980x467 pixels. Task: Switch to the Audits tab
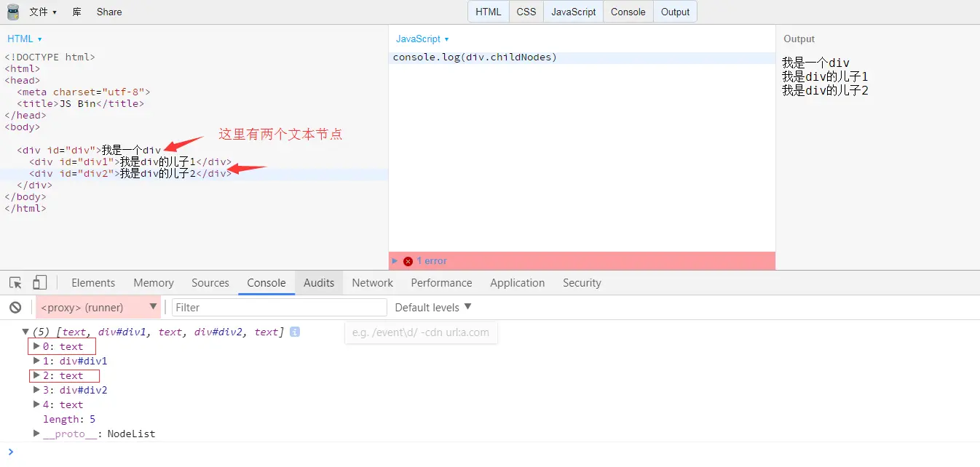click(319, 283)
